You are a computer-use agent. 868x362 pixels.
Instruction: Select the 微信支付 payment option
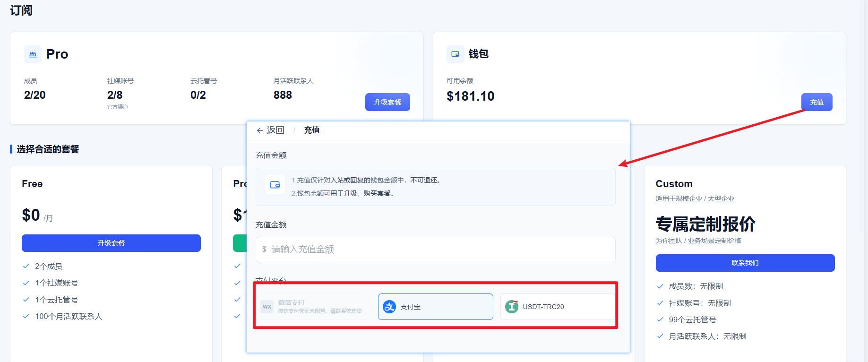click(x=313, y=307)
